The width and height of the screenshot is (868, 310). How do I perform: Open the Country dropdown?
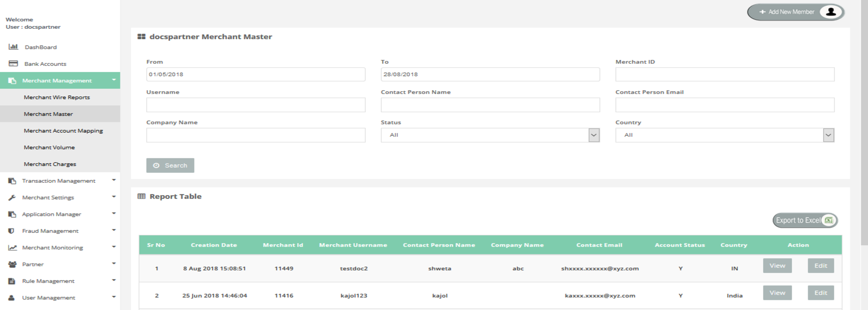point(828,135)
